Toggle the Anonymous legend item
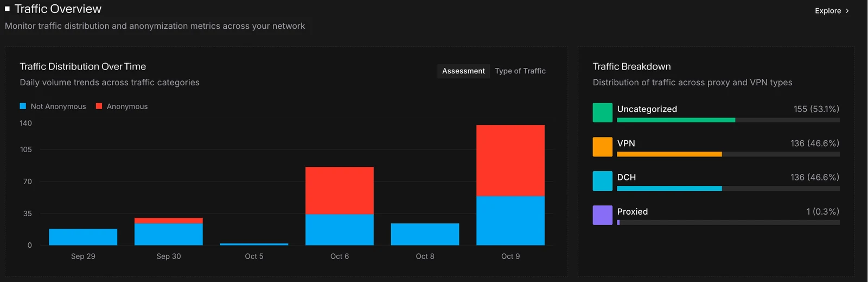 [122, 106]
